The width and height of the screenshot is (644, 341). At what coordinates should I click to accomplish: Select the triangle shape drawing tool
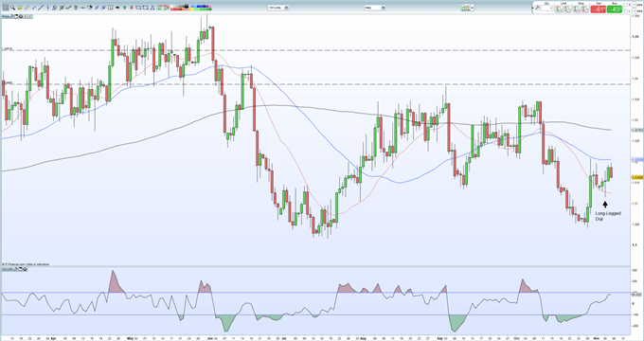pyautogui.click(x=152, y=7)
